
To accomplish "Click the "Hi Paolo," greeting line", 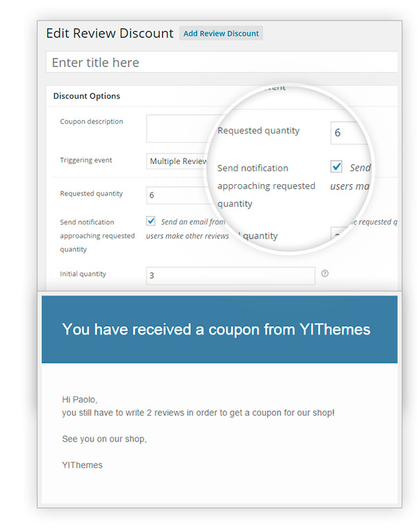I will (x=80, y=400).
